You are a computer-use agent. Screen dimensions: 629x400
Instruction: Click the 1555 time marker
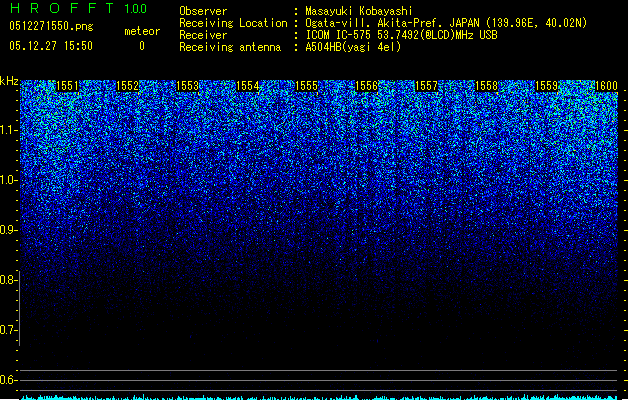pos(306,86)
